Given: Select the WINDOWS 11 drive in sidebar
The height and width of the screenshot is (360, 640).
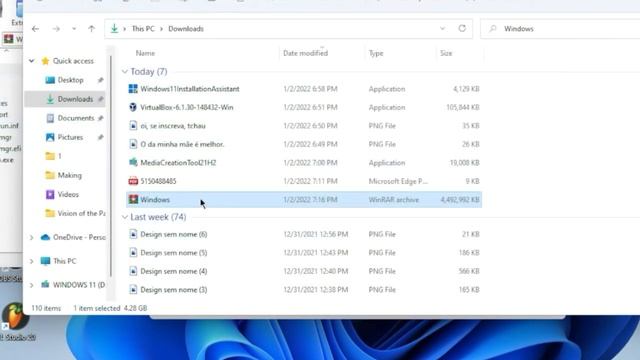Looking at the screenshot, I should [x=79, y=284].
